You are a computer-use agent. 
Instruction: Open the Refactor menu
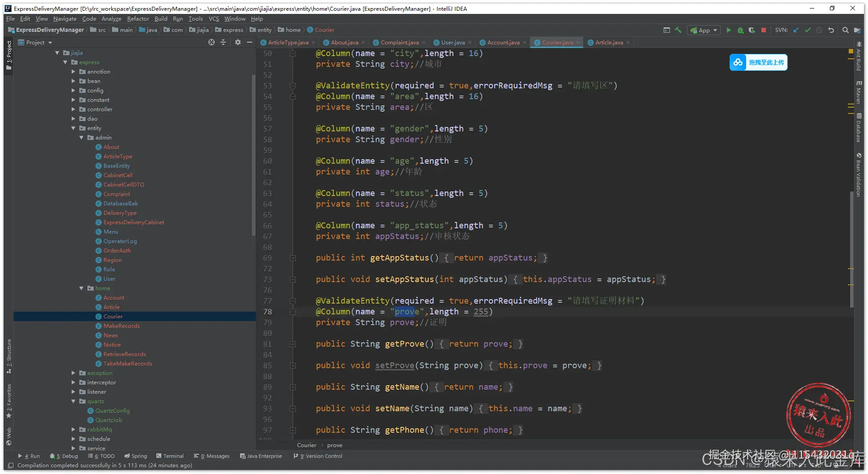[138, 19]
